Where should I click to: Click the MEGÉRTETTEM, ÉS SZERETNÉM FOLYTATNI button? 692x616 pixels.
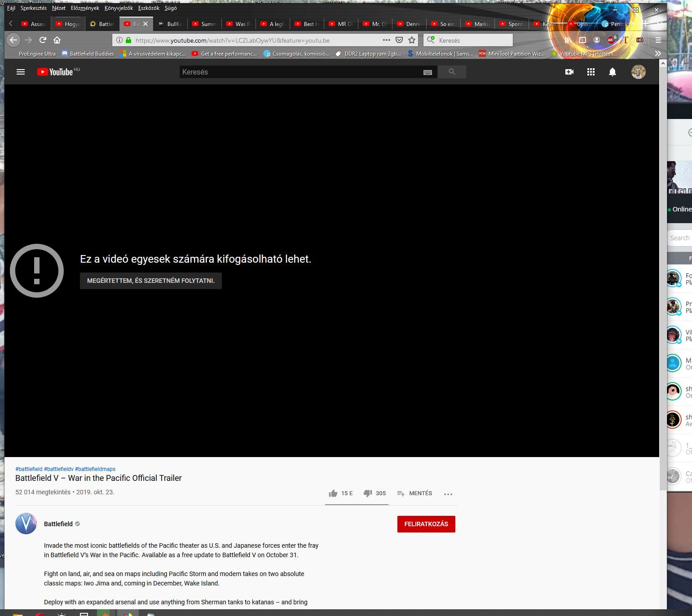tap(151, 281)
